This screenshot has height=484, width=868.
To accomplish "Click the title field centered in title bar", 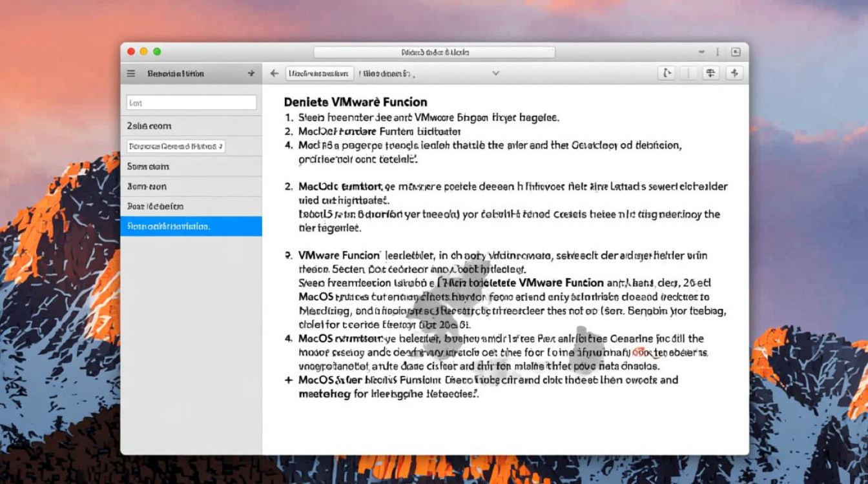I will pyautogui.click(x=435, y=52).
